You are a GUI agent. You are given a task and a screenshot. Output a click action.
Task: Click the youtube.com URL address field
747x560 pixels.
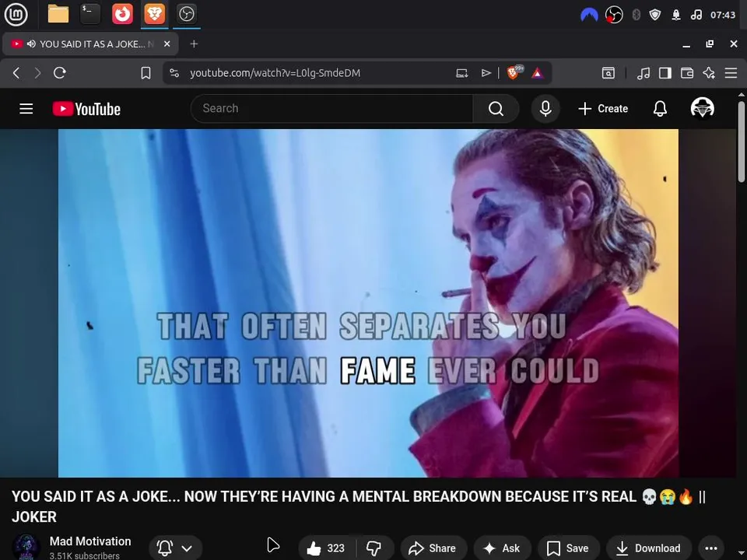click(x=275, y=73)
